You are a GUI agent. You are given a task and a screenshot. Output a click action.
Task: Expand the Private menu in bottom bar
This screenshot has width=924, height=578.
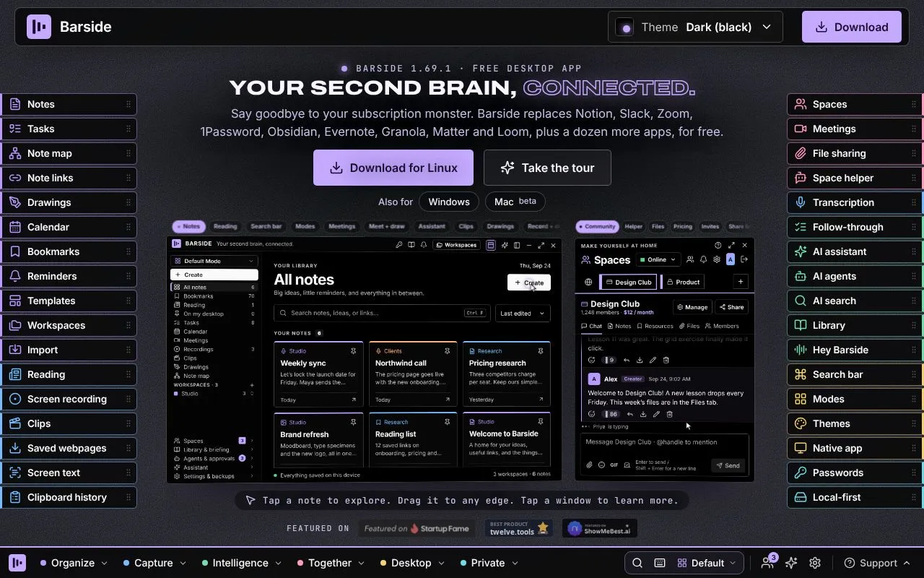click(x=489, y=563)
